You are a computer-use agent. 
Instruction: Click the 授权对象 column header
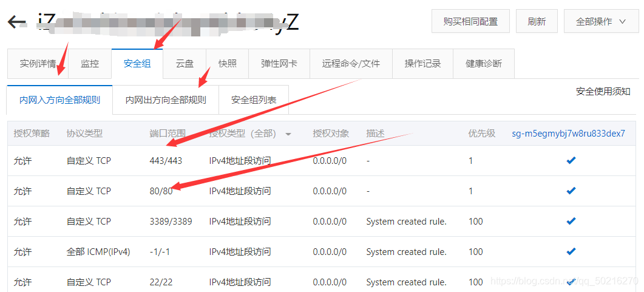331,134
